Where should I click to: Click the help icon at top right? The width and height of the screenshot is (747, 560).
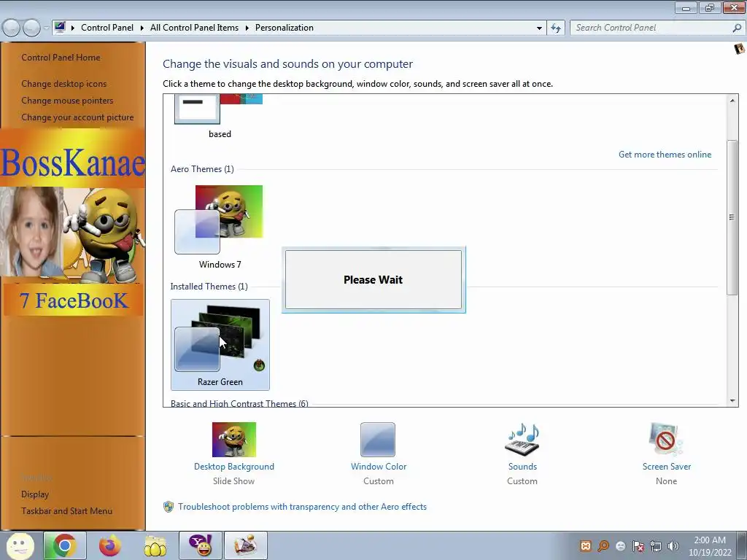739,49
